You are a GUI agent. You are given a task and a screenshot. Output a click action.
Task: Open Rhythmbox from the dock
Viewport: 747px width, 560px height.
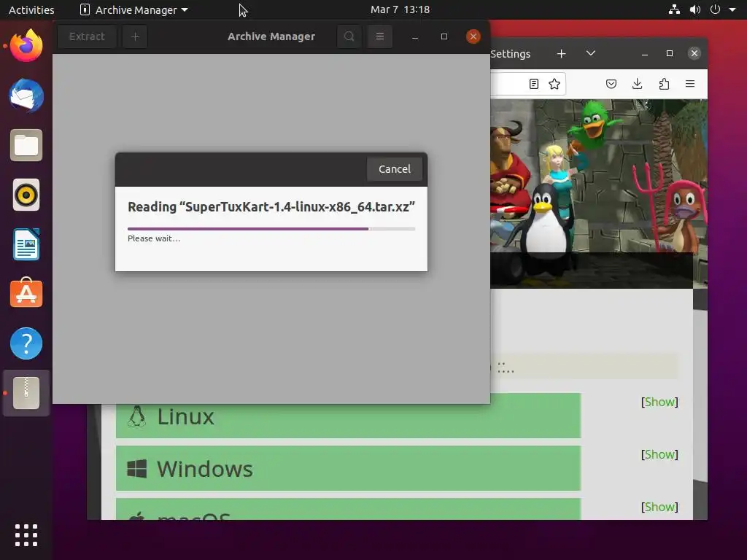(x=26, y=195)
